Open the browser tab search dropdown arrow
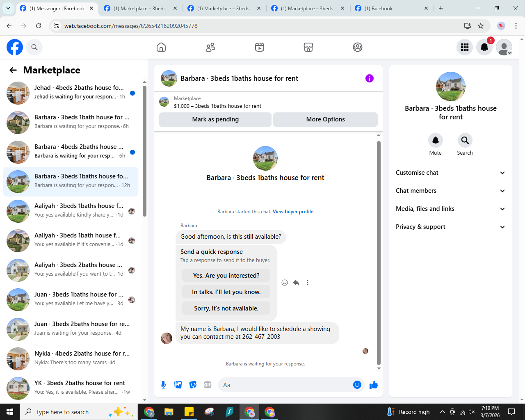 [8, 8]
